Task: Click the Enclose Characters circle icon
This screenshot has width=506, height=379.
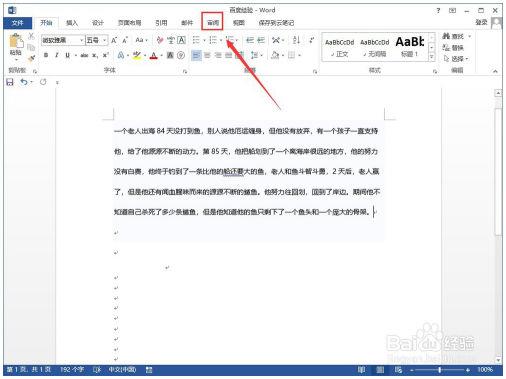Action: (x=181, y=55)
